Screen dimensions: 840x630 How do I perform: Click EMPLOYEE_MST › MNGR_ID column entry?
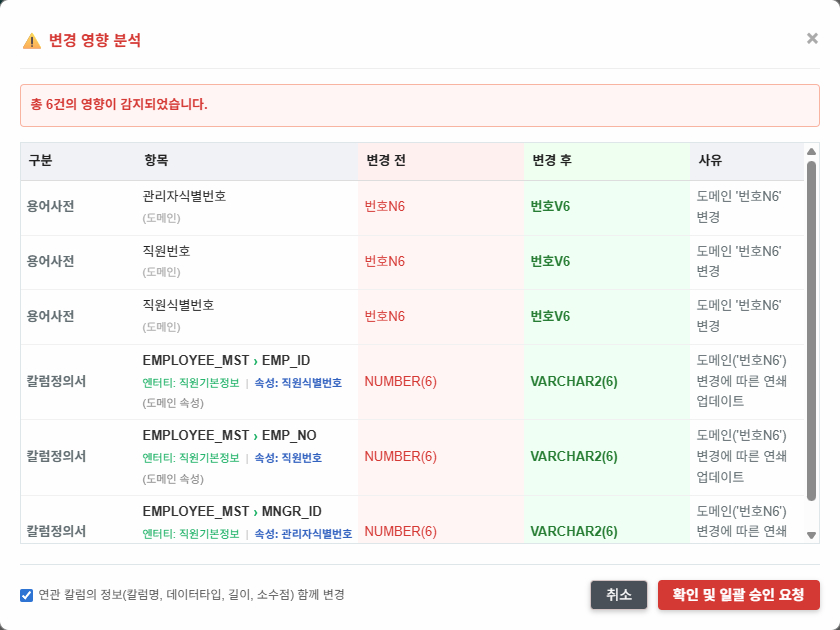(232, 512)
